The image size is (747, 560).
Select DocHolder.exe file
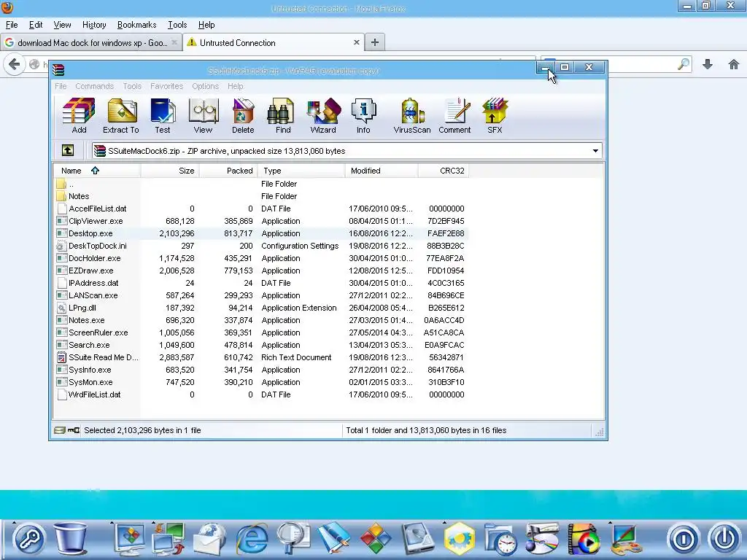tap(261, 258)
